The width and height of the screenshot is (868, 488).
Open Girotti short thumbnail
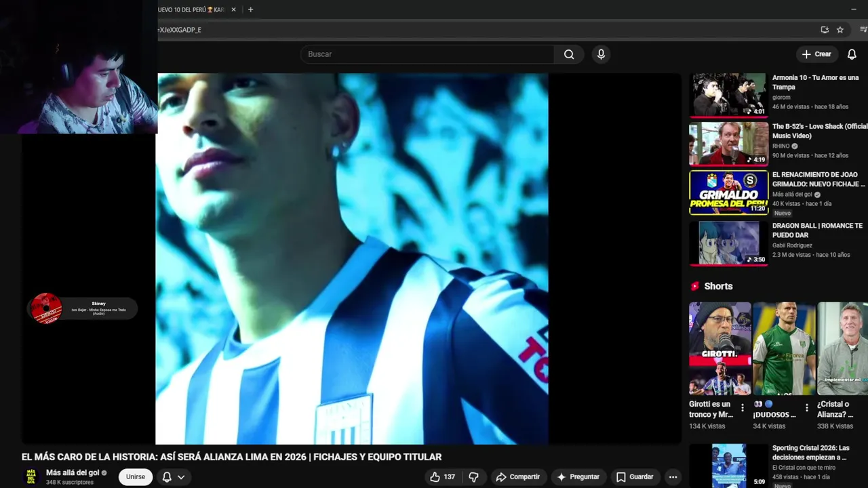[x=720, y=348]
